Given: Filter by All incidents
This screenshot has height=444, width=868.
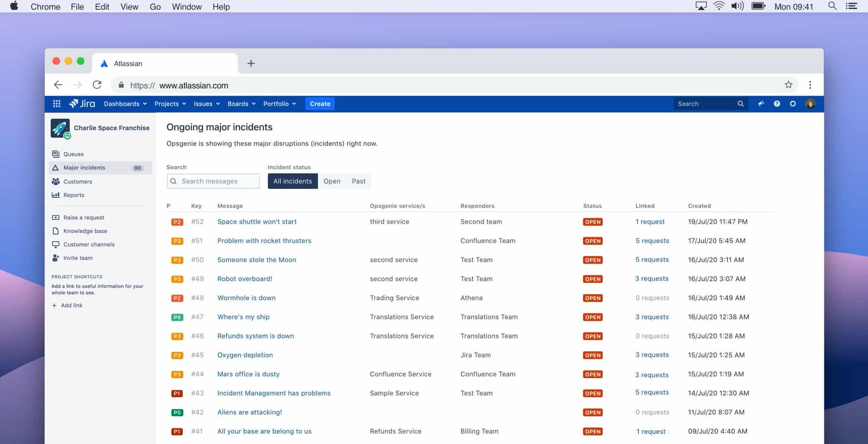Looking at the screenshot, I should pos(293,181).
